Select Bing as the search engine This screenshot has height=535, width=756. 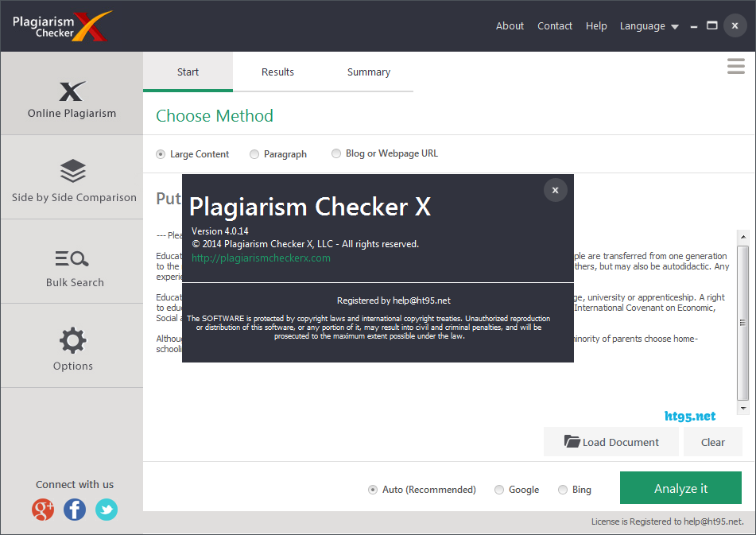coord(562,490)
